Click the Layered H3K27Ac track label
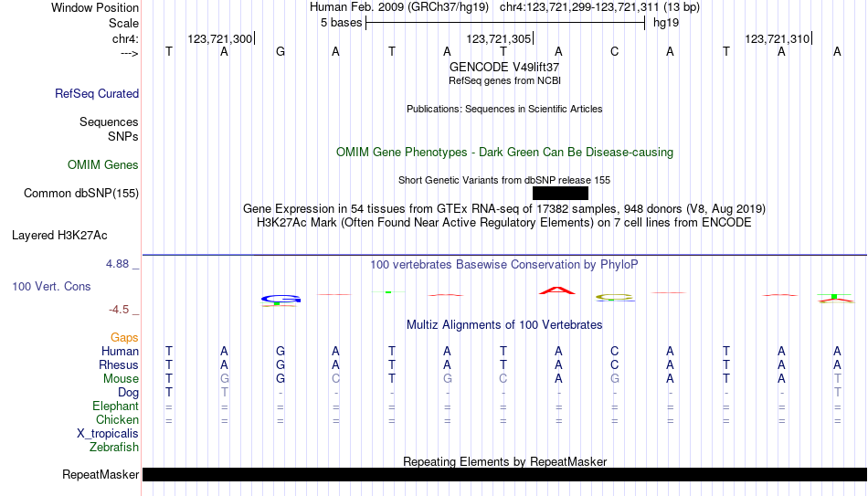The height and width of the screenshot is (496, 868). click(59, 236)
